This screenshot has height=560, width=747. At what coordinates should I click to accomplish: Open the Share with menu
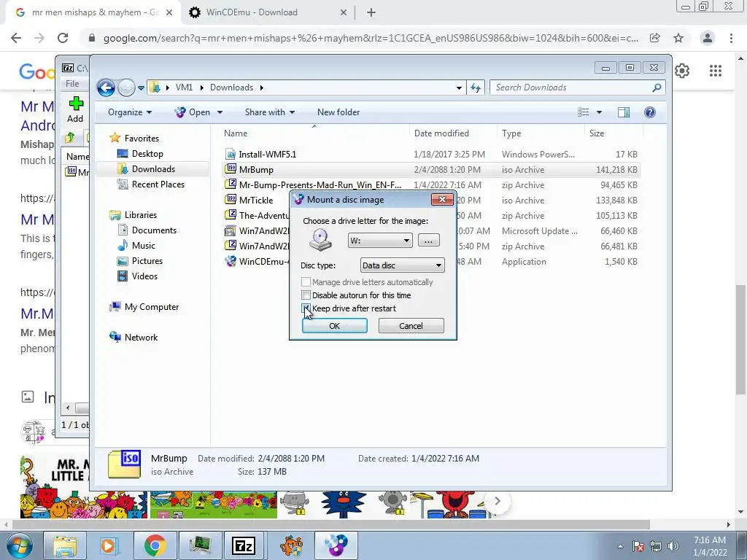pyautogui.click(x=270, y=112)
